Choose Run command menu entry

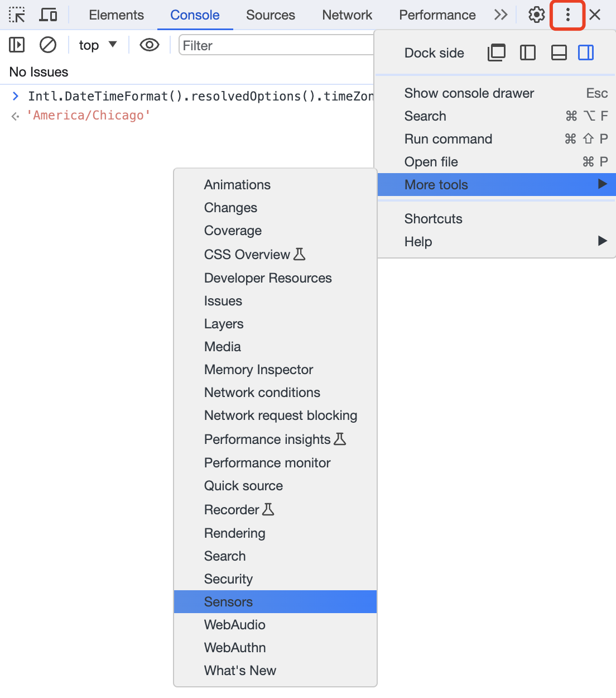coord(448,138)
